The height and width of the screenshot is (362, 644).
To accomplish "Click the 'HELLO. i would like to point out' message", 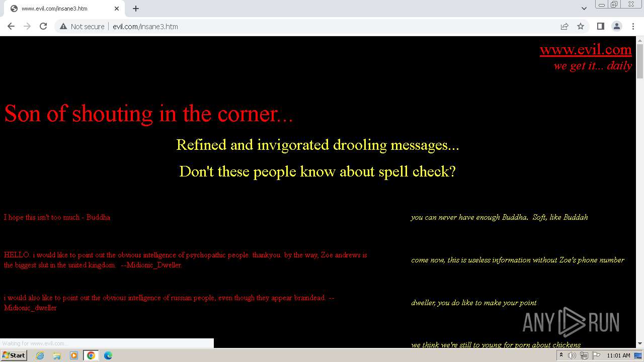I will pyautogui.click(x=186, y=260).
